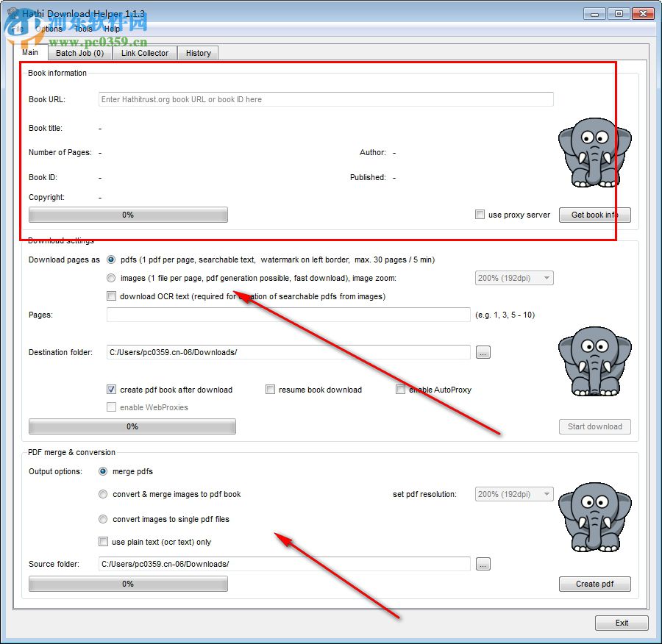Viewport: 662px width, 644px height.
Task: Click the Get book info button
Action: (x=594, y=215)
